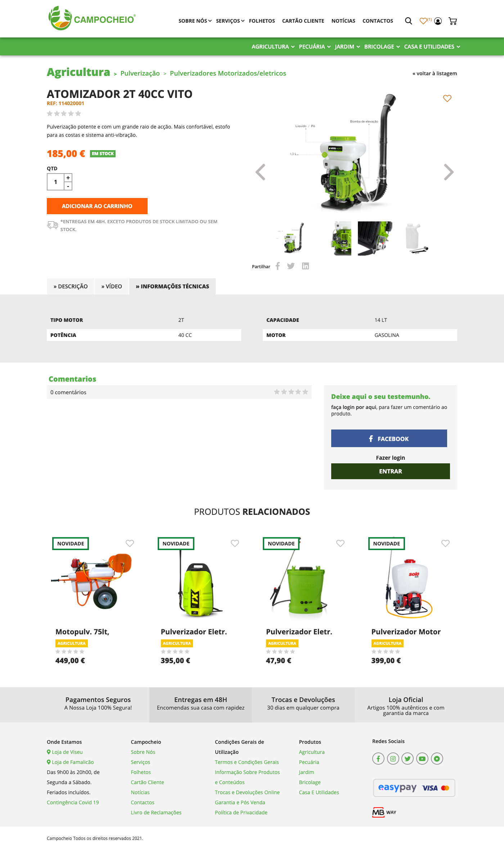Open the wishlist heart in header
The height and width of the screenshot is (850, 504).
tap(423, 21)
